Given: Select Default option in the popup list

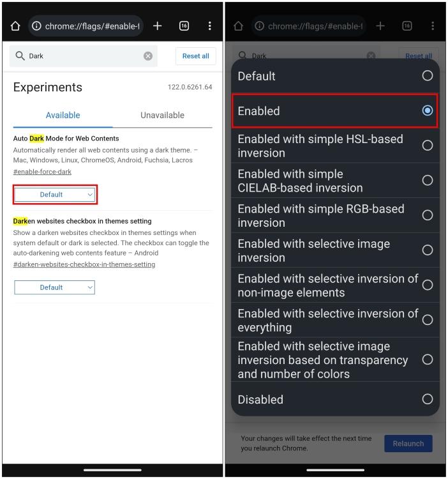Looking at the screenshot, I should pyautogui.click(x=335, y=76).
